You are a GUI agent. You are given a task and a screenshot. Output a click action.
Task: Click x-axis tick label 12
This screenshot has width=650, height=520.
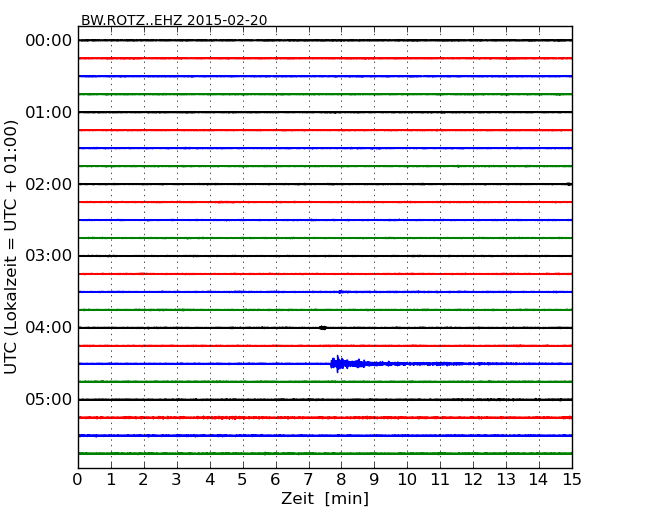pyautogui.click(x=473, y=480)
